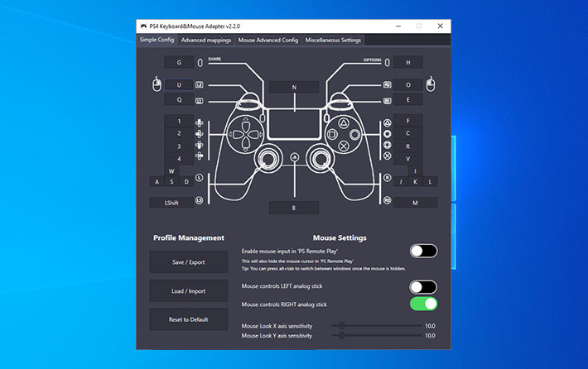
Task: Click the left stick L icon near WASD
Action: [x=199, y=178]
